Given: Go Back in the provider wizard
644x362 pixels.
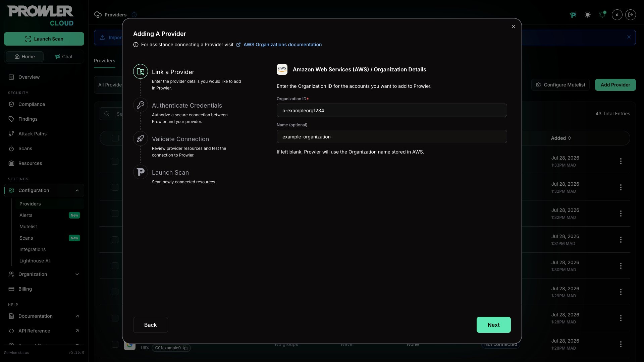Looking at the screenshot, I should pos(150,325).
